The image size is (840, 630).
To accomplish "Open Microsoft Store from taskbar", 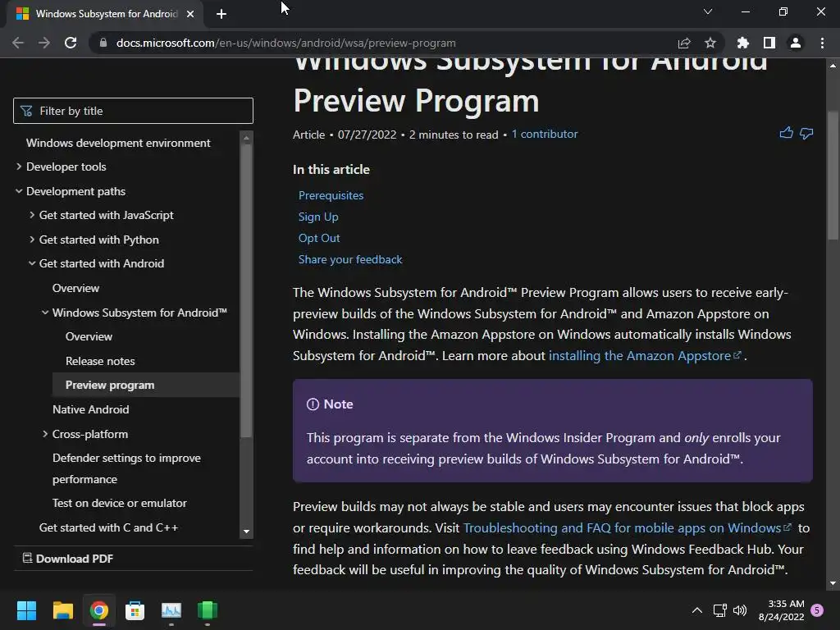I will click(x=135, y=610).
